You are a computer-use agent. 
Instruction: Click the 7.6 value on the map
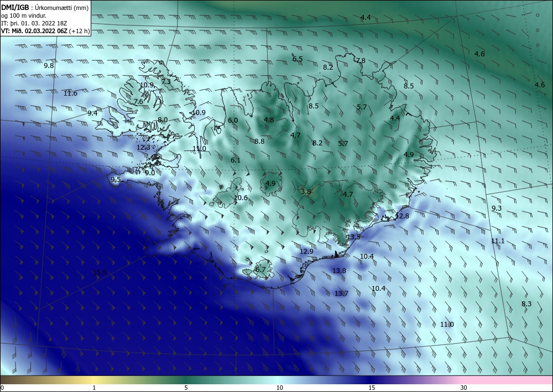[x=138, y=102]
